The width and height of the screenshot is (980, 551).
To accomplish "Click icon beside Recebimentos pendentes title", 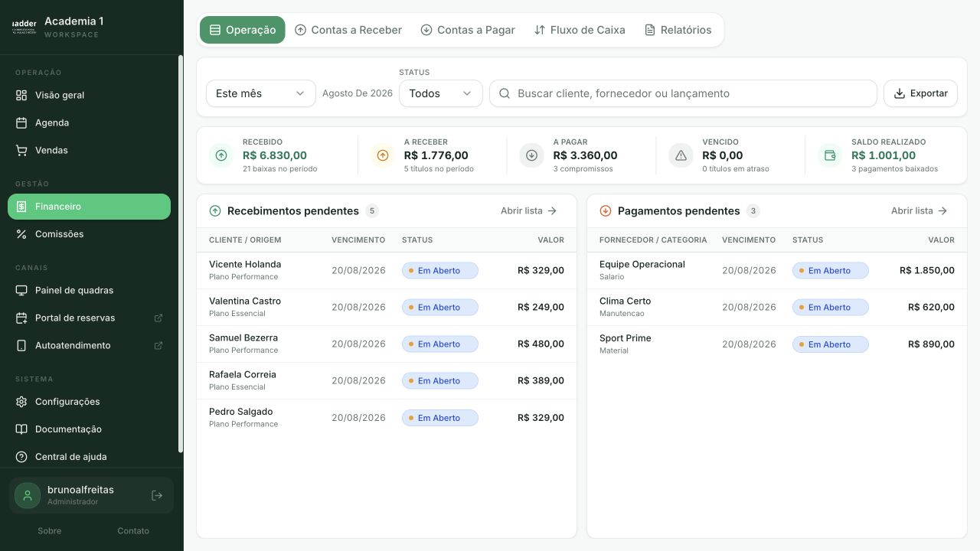I will (215, 211).
